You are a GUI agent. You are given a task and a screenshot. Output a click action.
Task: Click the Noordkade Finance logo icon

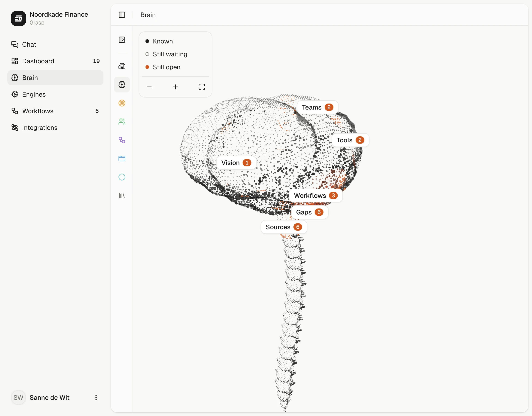18,18
